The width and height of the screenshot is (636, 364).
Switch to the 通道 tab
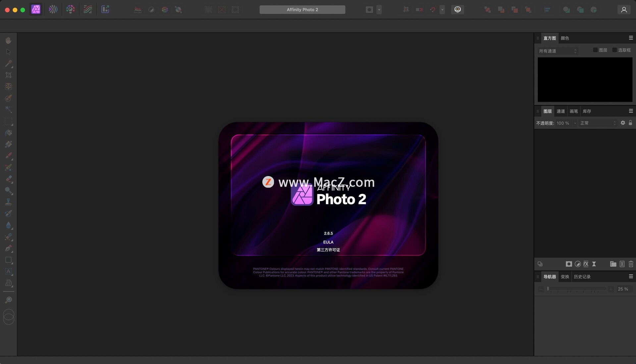[560, 111]
